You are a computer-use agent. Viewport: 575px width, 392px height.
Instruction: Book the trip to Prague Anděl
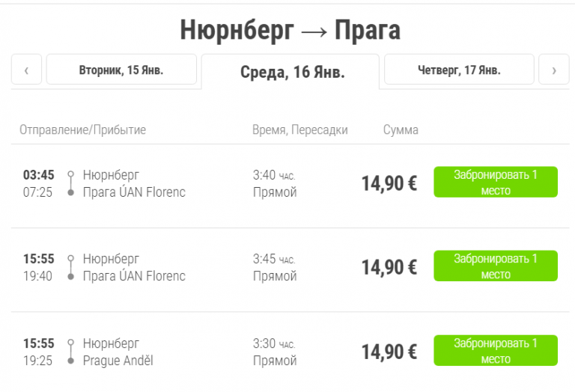(496, 351)
